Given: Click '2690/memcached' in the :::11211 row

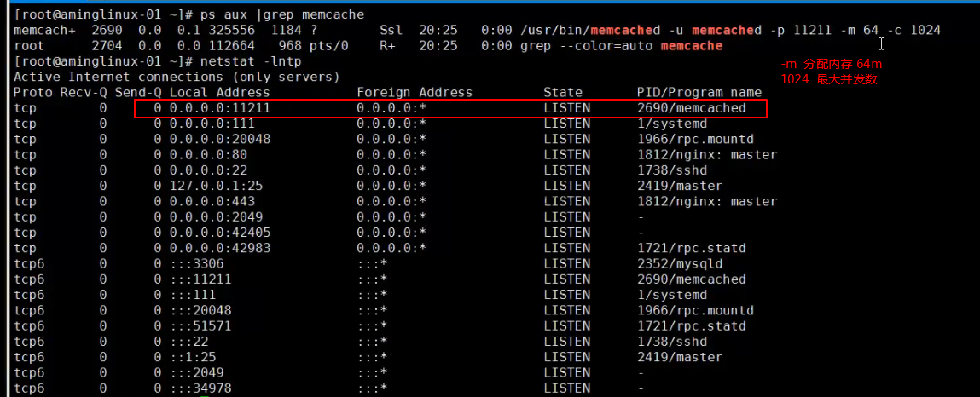Looking at the screenshot, I should [x=691, y=279].
